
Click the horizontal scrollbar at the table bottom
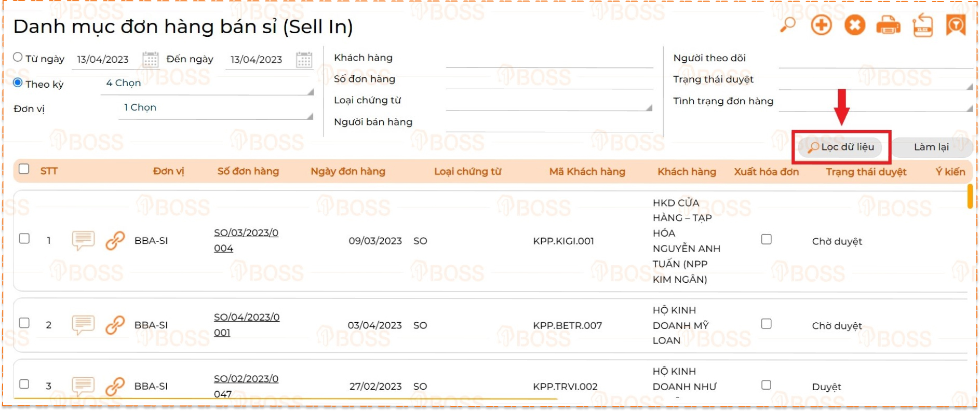[286, 399]
